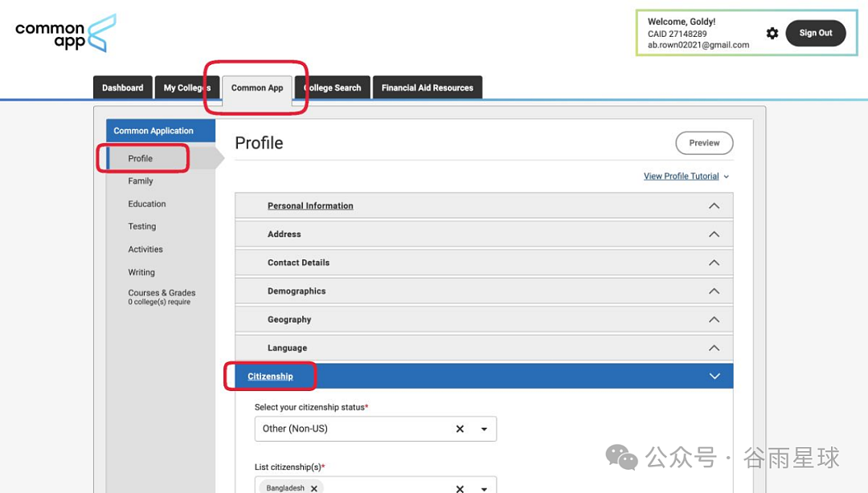Select the Common App tab

(257, 88)
